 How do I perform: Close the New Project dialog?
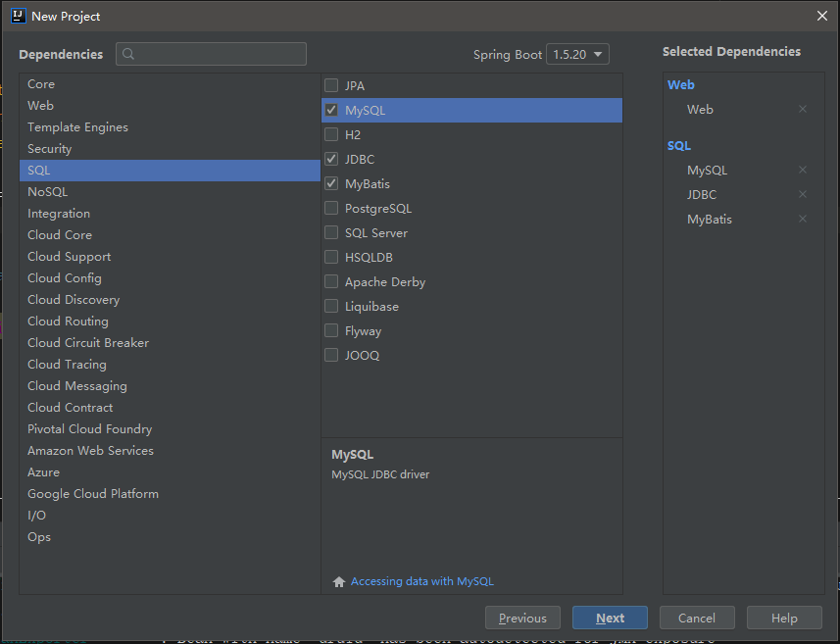coord(822,16)
